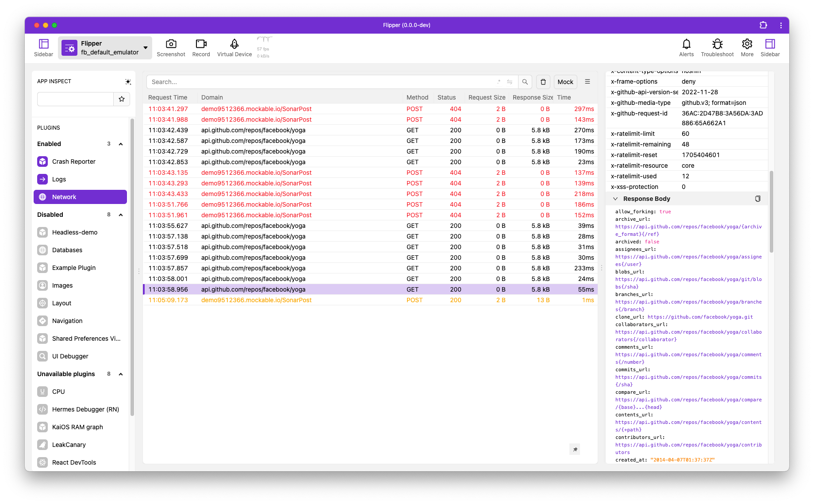Screen dimensions: 814x504
Task: Sort by Status column header
Action: [x=446, y=97]
